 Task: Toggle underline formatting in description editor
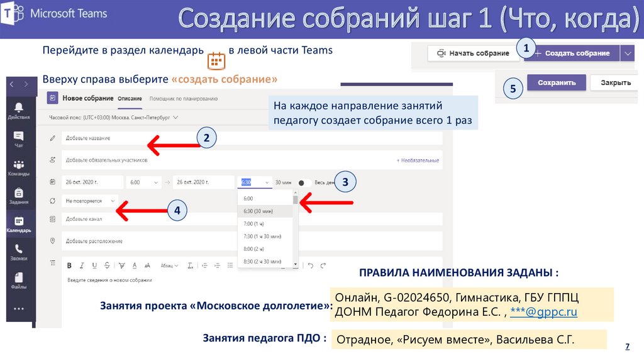click(x=94, y=266)
